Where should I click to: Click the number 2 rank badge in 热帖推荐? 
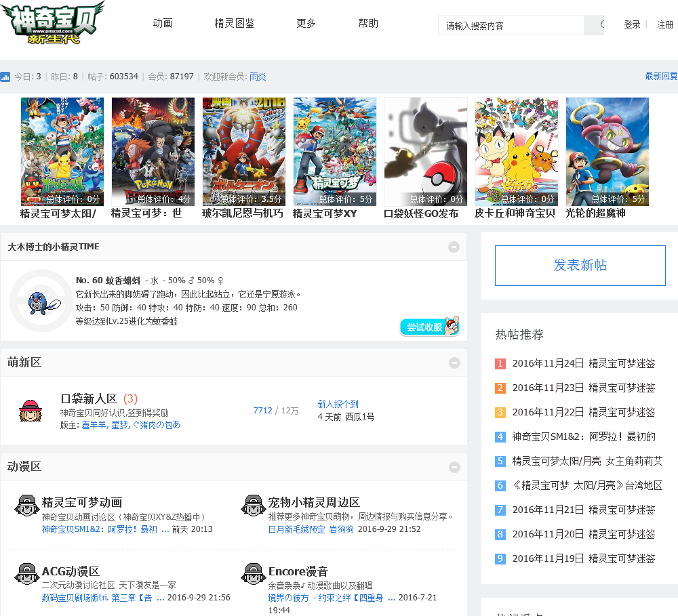[x=500, y=388]
